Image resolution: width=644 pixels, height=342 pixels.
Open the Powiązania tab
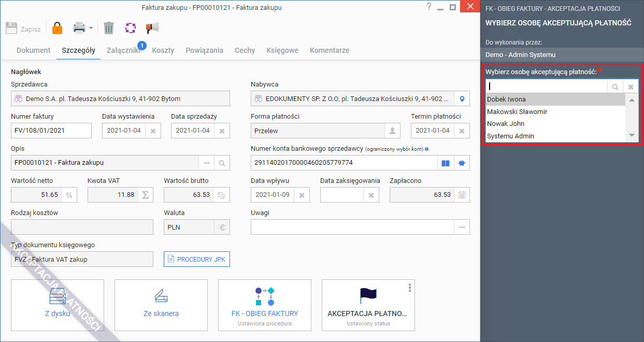coord(204,50)
